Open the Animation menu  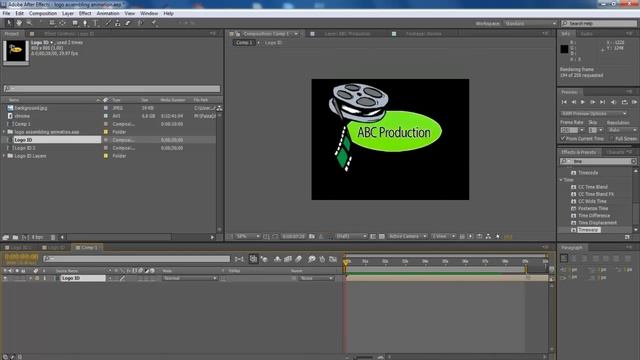point(108,13)
